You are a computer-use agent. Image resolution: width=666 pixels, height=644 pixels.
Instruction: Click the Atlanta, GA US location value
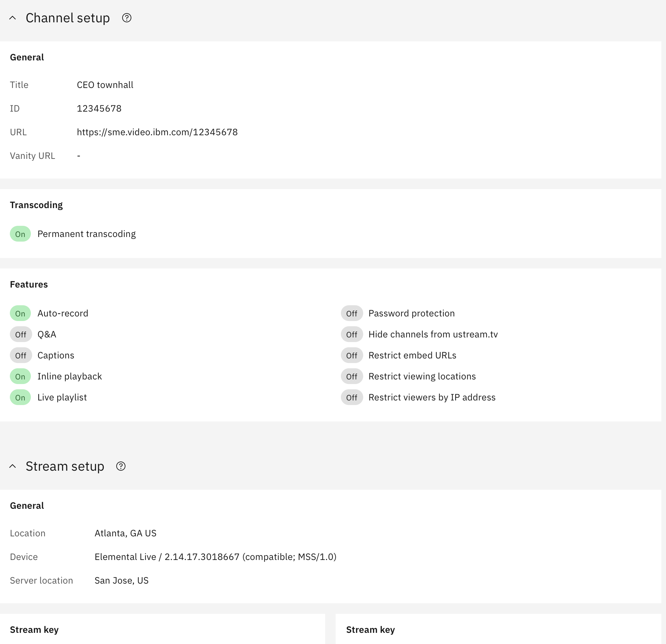coord(125,533)
